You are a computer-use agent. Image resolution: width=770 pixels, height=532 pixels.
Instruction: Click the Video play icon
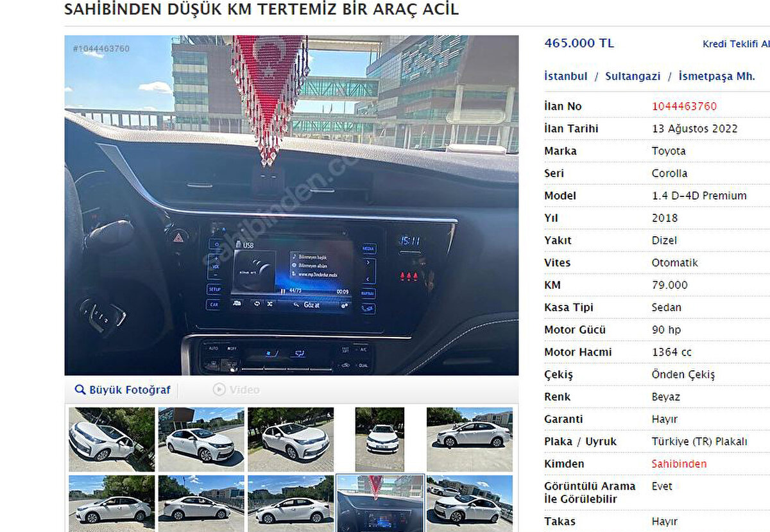(x=219, y=390)
